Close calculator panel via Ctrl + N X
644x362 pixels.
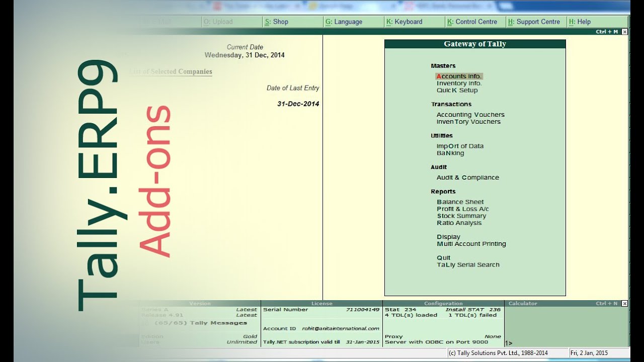coord(625,304)
